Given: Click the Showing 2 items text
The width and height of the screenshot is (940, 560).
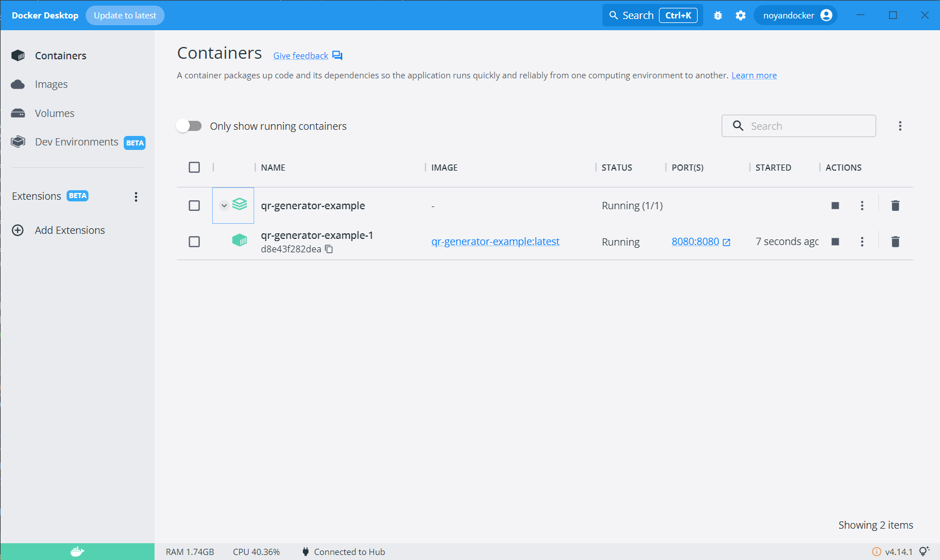Looking at the screenshot, I should 876,525.
